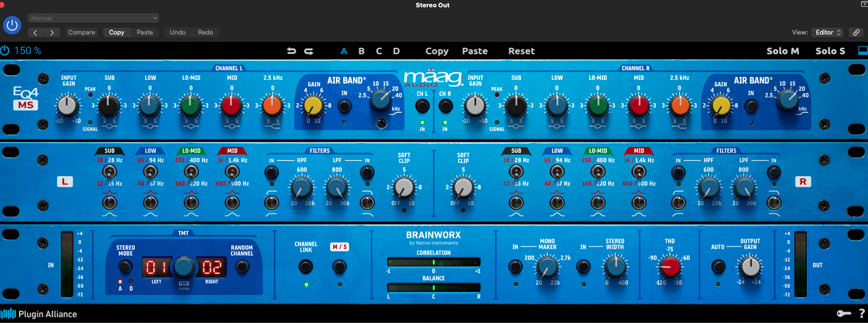Click left MID 1k/1.4k Hz selector button

pyautogui.click(x=232, y=172)
